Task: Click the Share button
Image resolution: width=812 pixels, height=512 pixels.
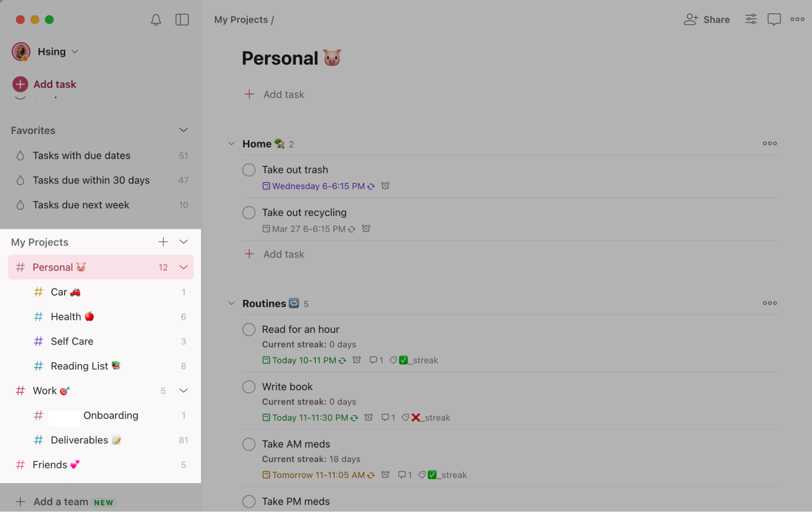Action: click(707, 20)
